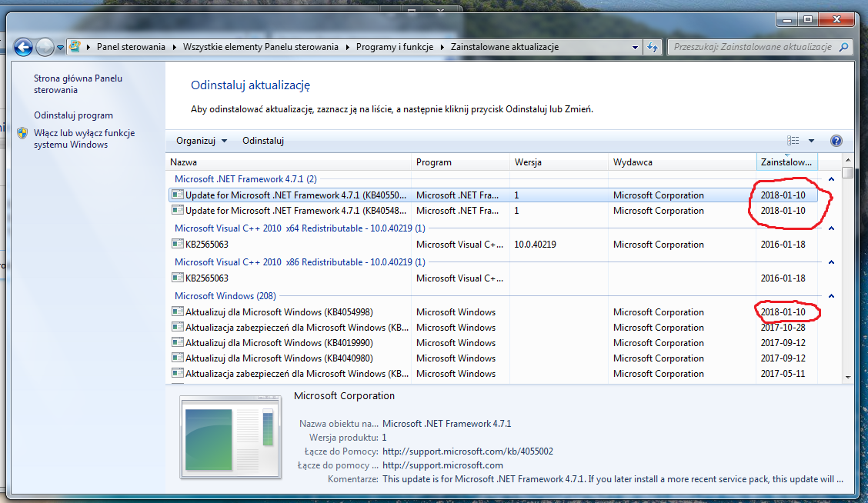
Task: Click the Control Panel icon in address bar
Action: click(x=75, y=47)
